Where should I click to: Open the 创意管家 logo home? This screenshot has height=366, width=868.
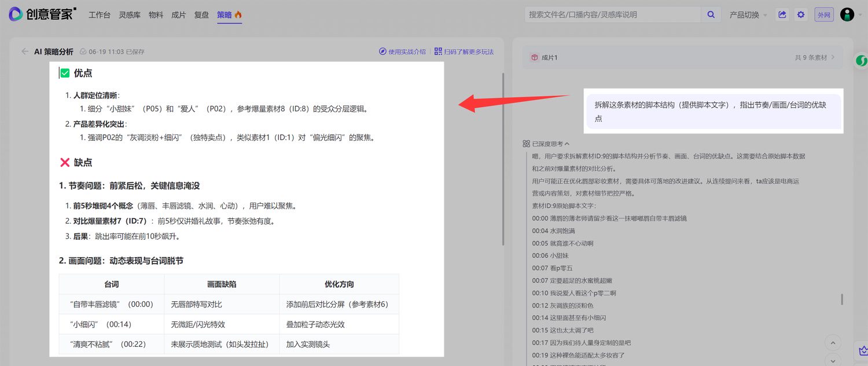tap(42, 14)
